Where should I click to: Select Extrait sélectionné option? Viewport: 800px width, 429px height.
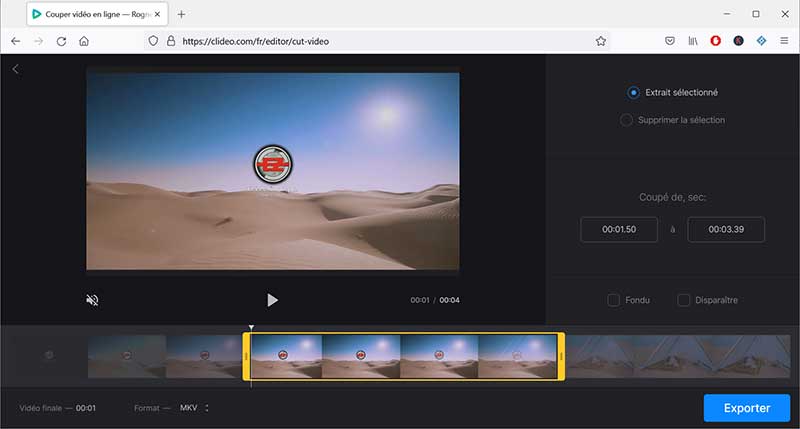pyautogui.click(x=672, y=92)
